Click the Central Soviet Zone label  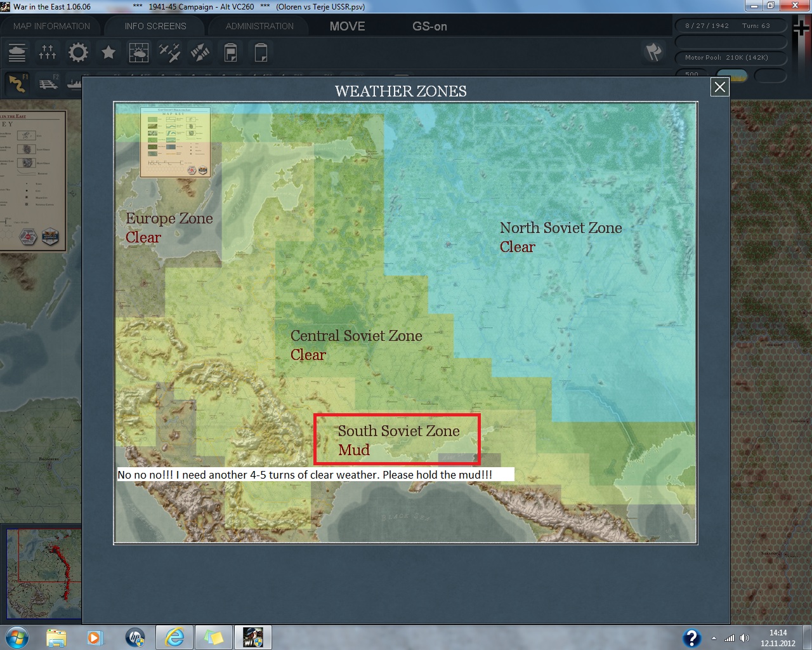[357, 336]
